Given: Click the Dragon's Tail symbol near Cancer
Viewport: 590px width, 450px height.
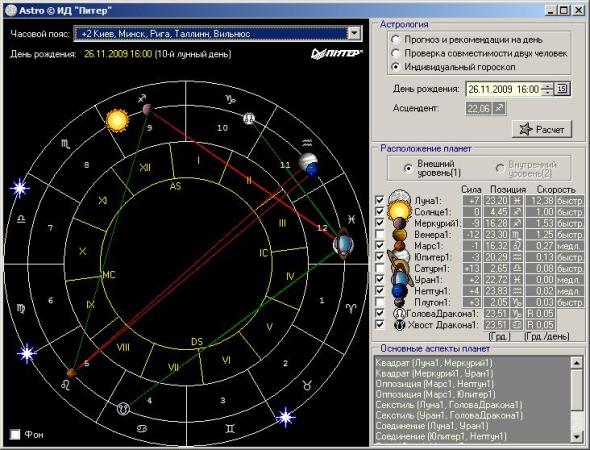Looking at the screenshot, I should click(x=123, y=408).
